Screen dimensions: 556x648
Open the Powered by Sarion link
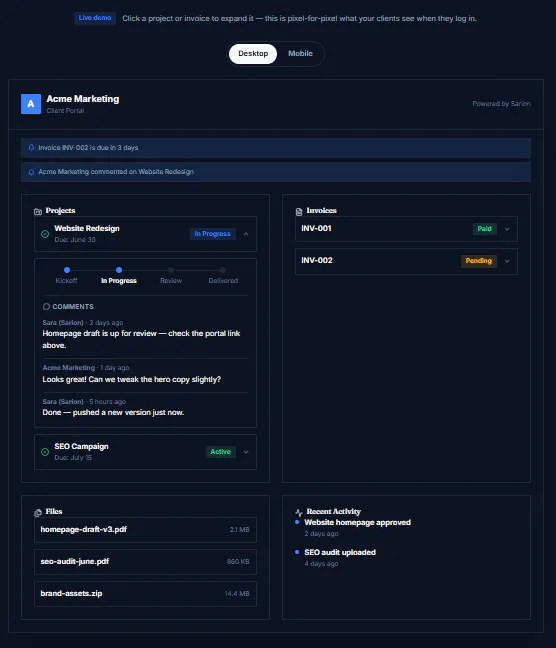pos(501,104)
